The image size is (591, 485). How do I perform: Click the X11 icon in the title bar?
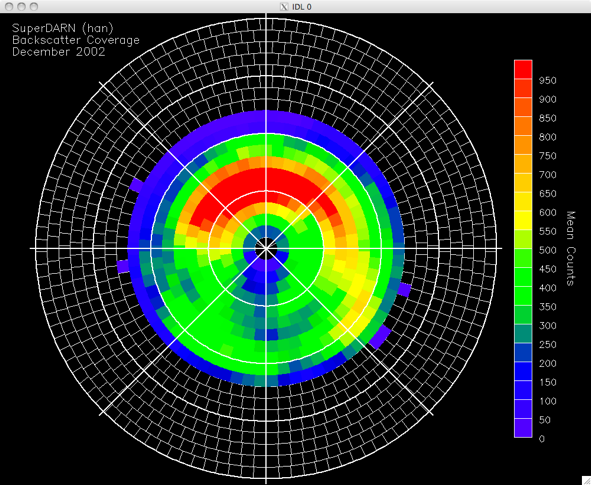click(284, 6)
